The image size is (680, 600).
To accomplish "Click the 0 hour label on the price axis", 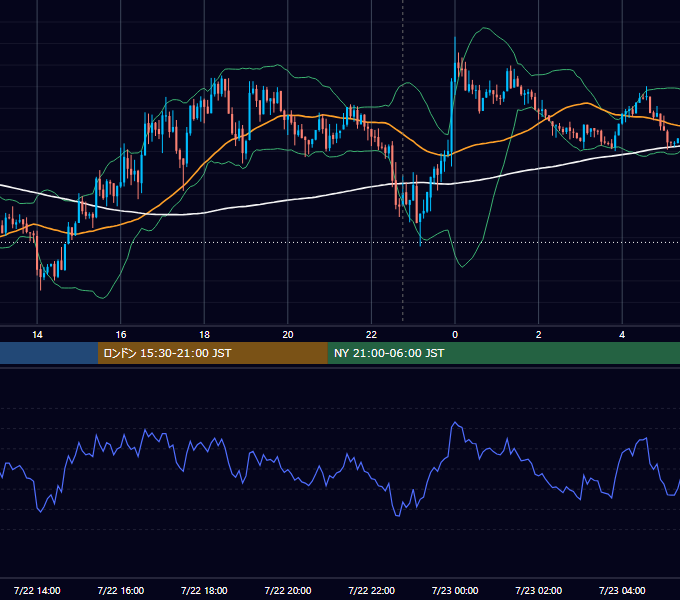I will coord(455,335).
